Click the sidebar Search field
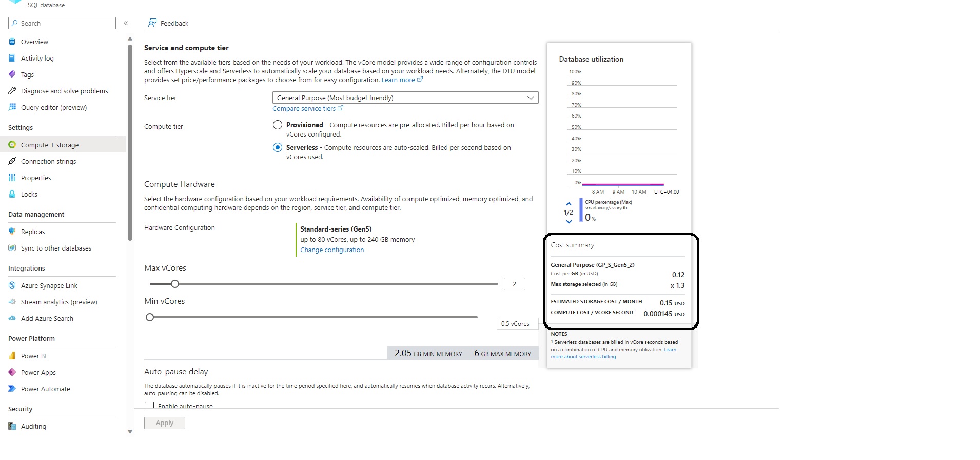The width and height of the screenshot is (980, 460). click(x=62, y=23)
